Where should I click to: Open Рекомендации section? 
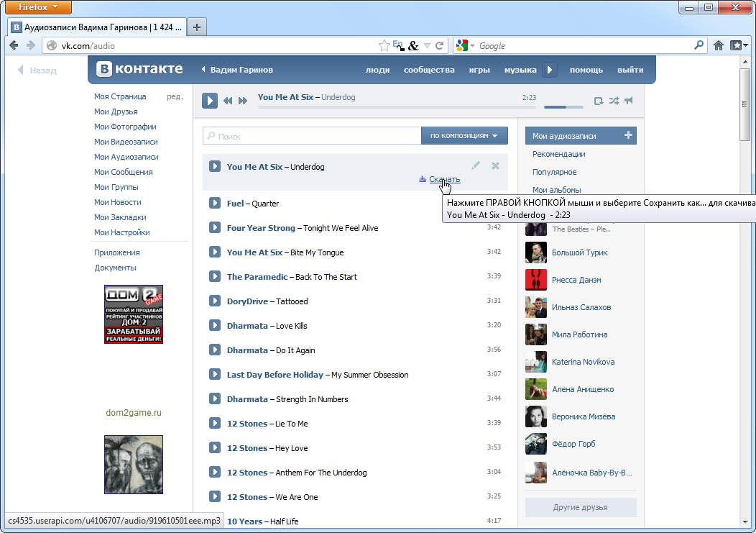pyautogui.click(x=559, y=154)
